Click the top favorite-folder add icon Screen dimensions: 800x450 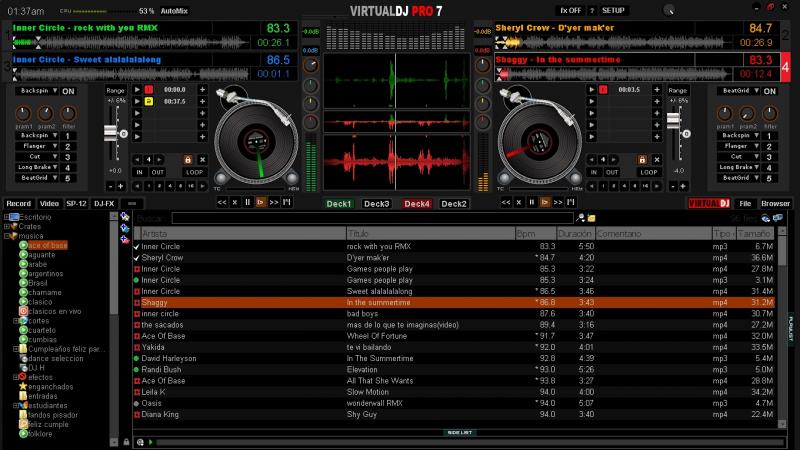click(125, 217)
